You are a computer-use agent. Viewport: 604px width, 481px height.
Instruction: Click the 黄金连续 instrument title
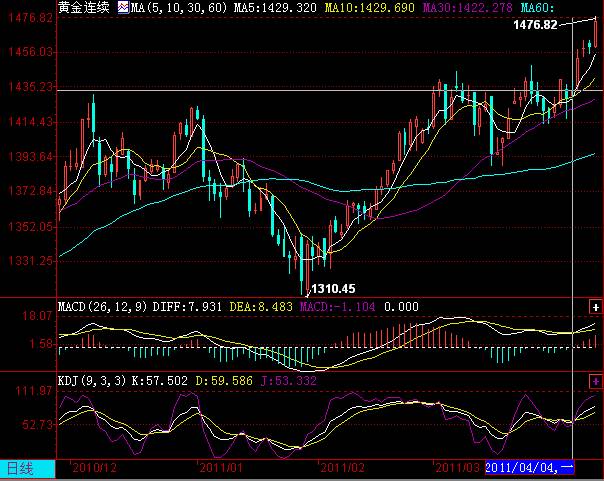click(84, 7)
